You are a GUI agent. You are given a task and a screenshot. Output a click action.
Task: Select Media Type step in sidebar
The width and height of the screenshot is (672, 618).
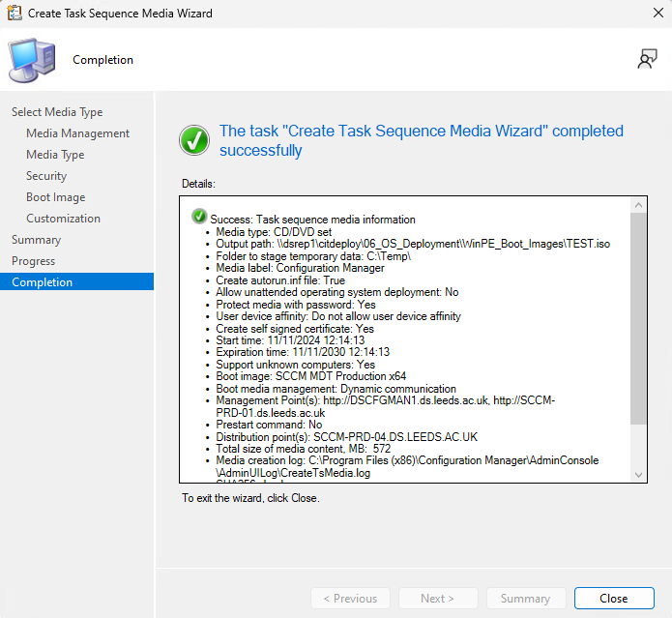coord(57,112)
